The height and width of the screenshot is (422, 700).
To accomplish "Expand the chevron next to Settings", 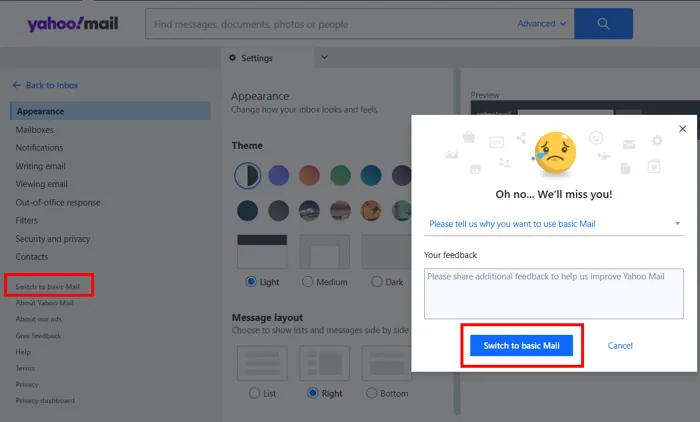I will point(325,57).
